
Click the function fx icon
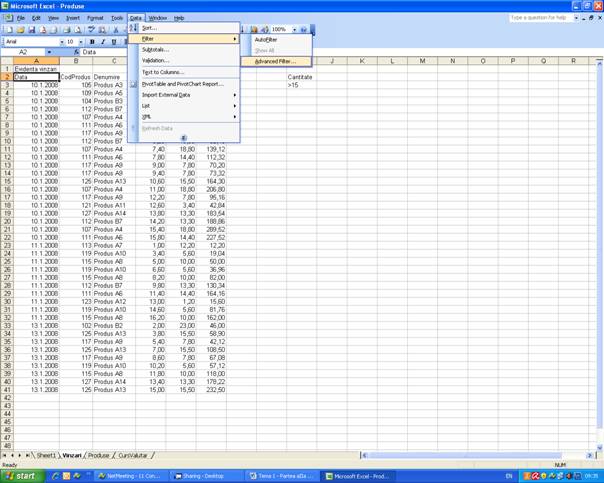point(76,52)
